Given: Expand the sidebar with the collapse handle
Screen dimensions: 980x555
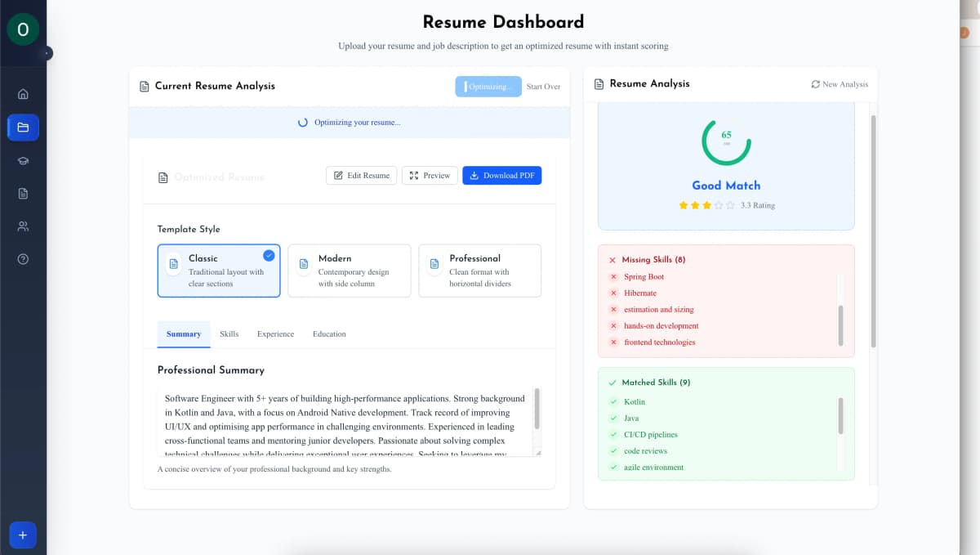Looking at the screenshot, I should click(47, 53).
